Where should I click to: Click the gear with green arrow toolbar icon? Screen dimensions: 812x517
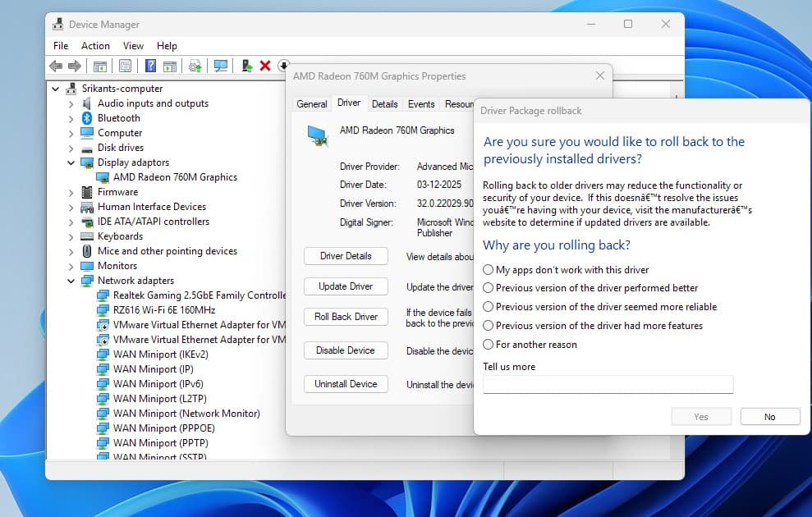click(x=195, y=66)
